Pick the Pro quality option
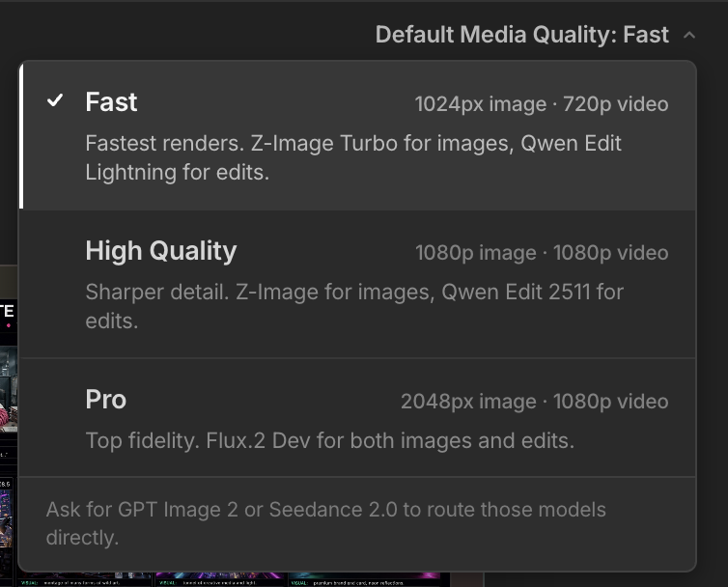728x587 pixels. pos(357,417)
